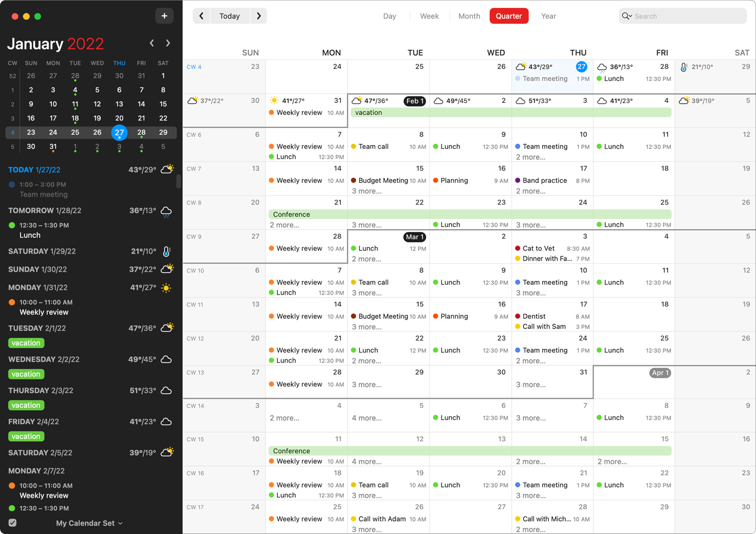Create a new event with the plus button
Image resolution: width=756 pixels, height=534 pixels.
[x=164, y=16]
